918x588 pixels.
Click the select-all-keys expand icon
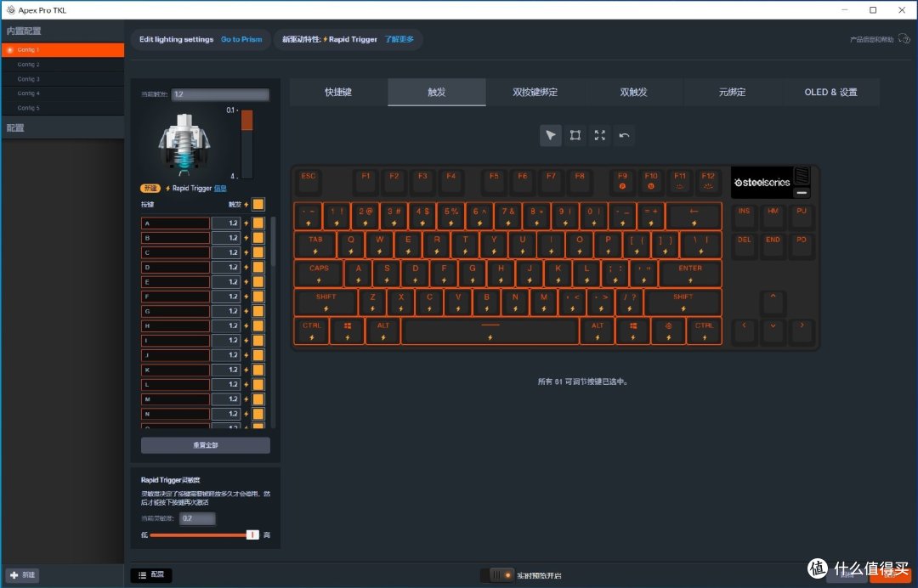[599, 135]
